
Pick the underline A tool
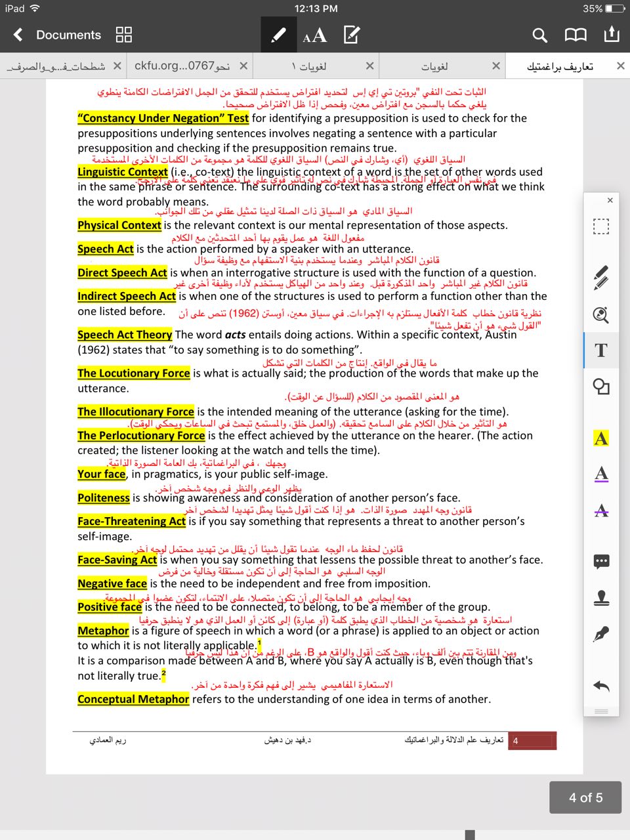click(x=601, y=474)
